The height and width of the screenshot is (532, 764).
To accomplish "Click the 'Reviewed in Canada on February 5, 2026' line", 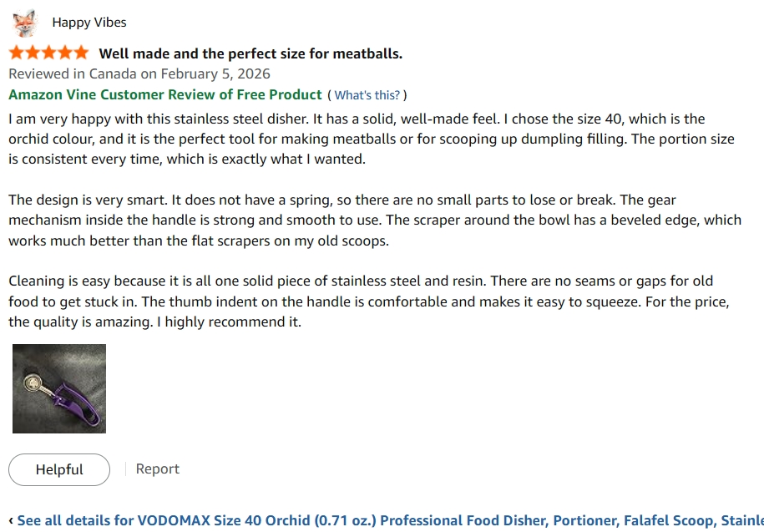I will click(139, 74).
